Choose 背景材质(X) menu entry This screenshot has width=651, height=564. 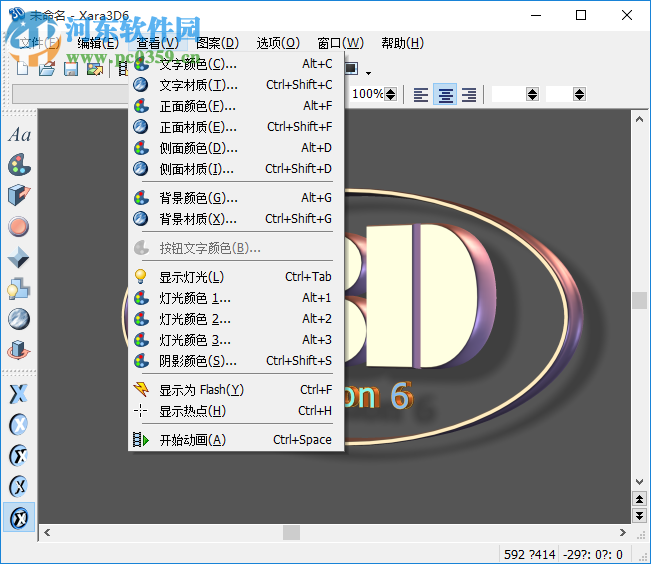point(236,218)
